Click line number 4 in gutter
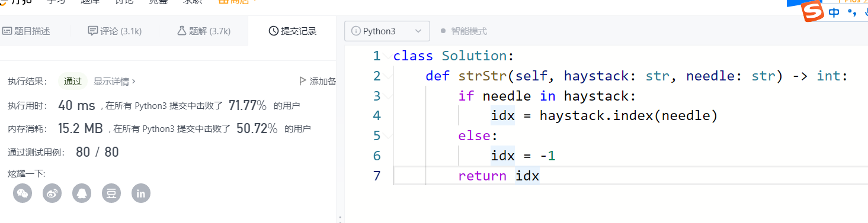The width and height of the screenshot is (868, 223). point(376,116)
